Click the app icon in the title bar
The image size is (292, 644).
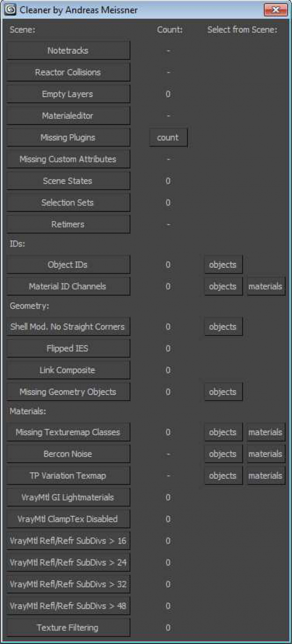10,10
